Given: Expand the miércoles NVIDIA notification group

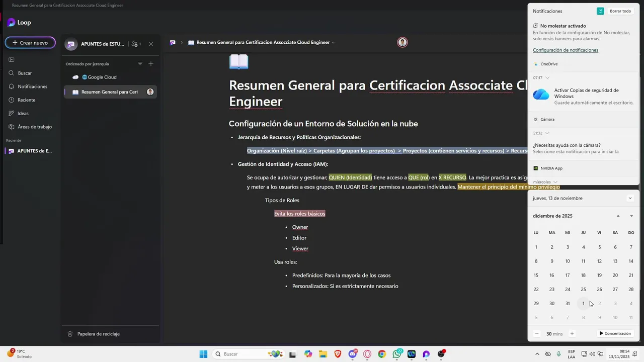Looking at the screenshot, I should (555, 182).
